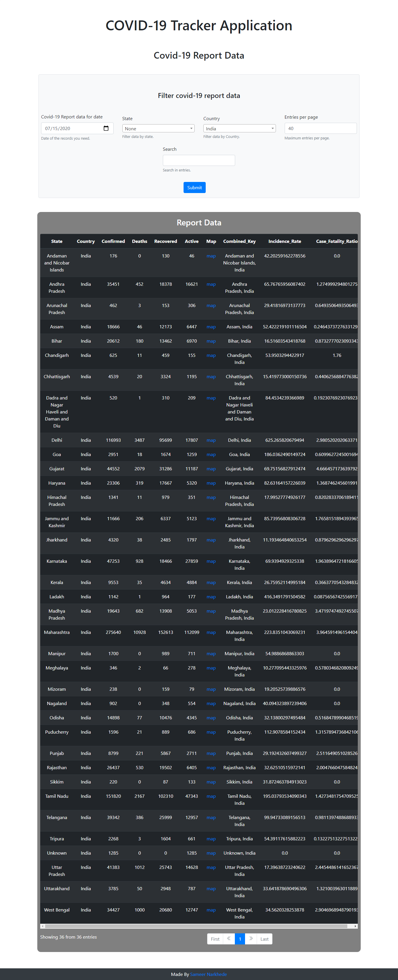This screenshot has height=980, width=398.
Task: Select page 1 in pagination
Action: pos(240,939)
